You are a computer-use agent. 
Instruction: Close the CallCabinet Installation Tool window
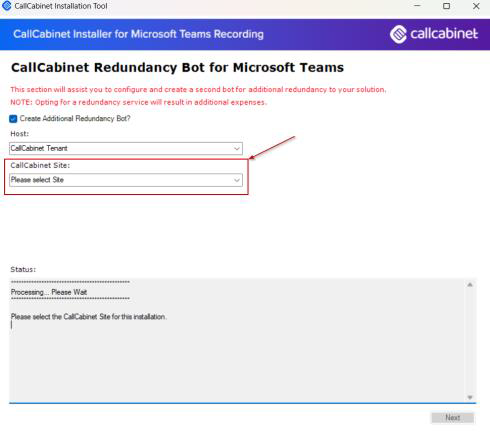tap(476, 6)
